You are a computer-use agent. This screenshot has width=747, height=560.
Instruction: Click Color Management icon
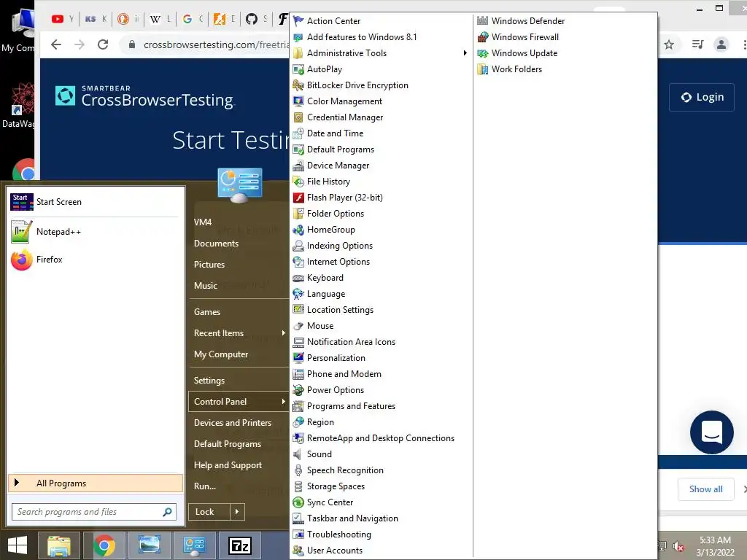tap(298, 101)
